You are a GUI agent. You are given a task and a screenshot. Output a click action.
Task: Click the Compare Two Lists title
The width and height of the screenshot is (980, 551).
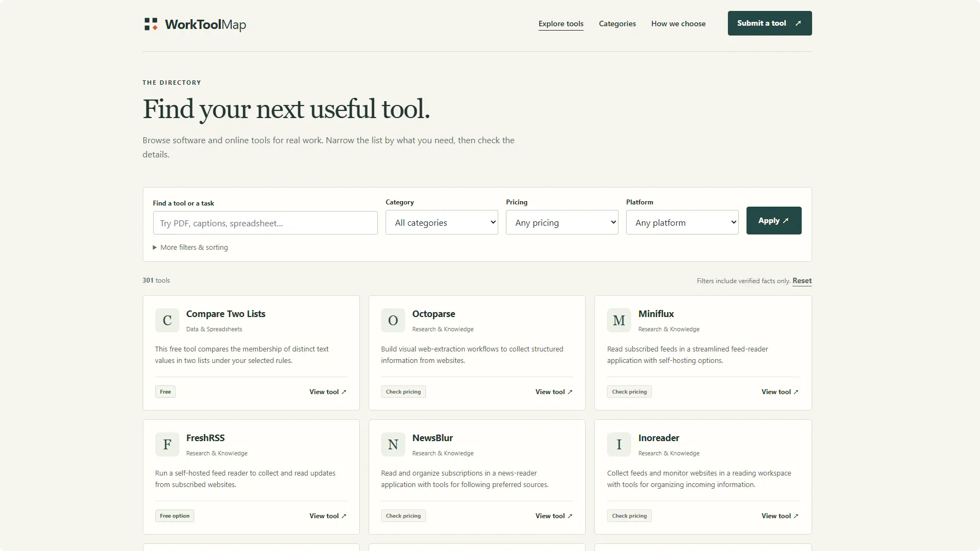[226, 314]
